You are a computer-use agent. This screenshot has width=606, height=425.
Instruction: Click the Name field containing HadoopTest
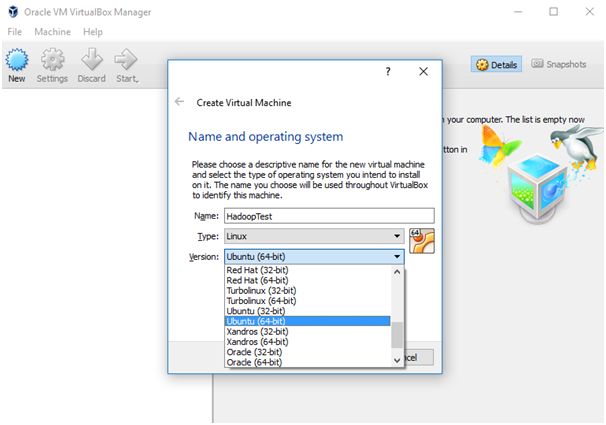(x=329, y=216)
